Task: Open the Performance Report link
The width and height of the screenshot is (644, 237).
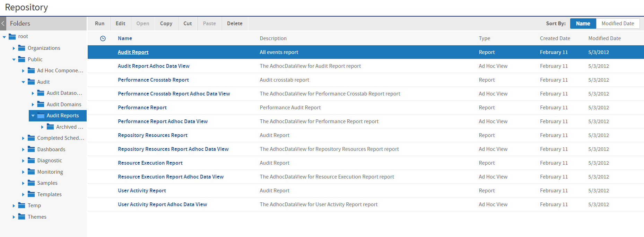Action: click(x=142, y=108)
